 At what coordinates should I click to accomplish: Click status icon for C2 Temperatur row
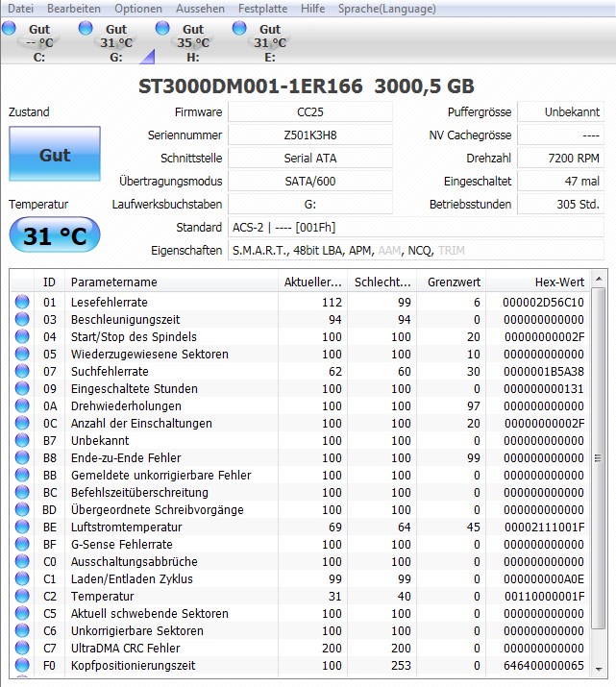pyautogui.click(x=22, y=596)
